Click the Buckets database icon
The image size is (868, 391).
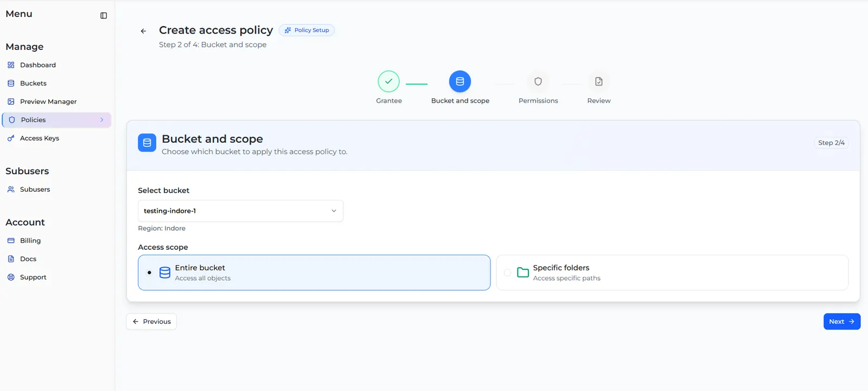[x=11, y=84]
